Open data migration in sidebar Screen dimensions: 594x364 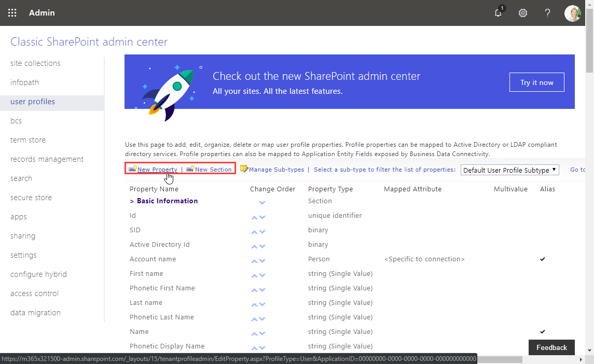tap(36, 313)
